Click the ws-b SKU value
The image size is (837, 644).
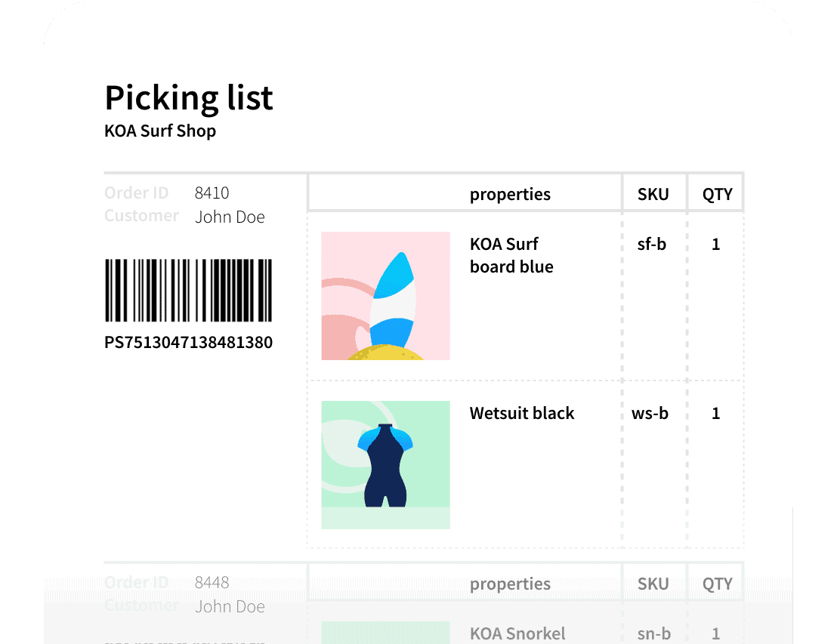click(x=650, y=413)
